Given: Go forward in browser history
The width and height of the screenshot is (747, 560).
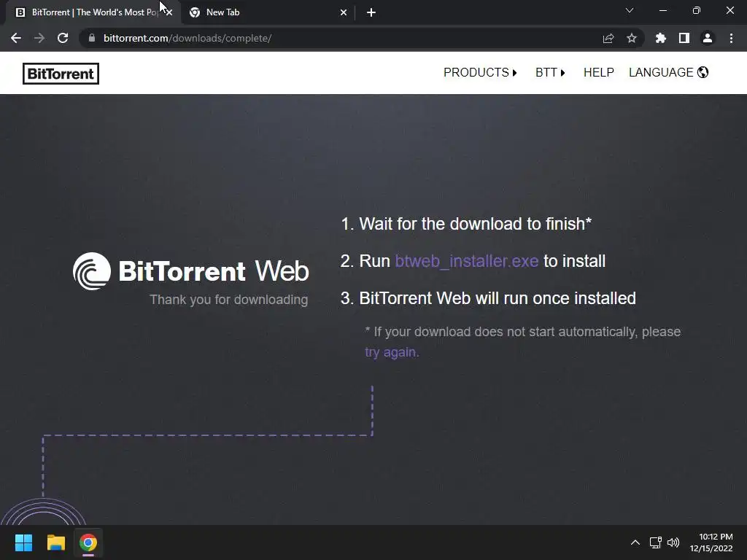Looking at the screenshot, I should tap(39, 38).
